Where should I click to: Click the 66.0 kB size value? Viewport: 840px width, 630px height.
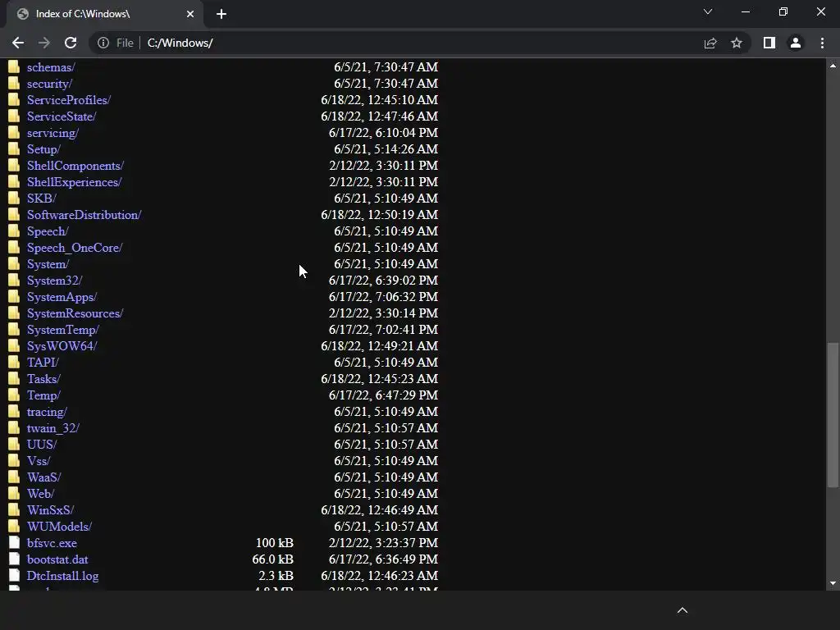point(272,559)
